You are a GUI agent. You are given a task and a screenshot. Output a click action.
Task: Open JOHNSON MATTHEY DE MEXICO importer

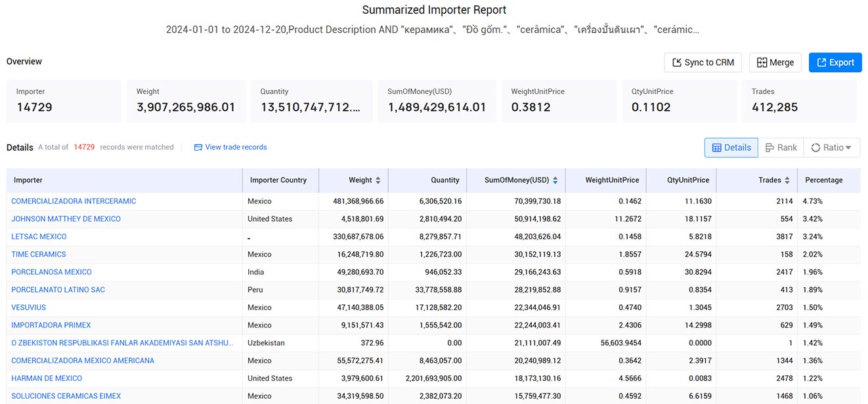coord(66,219)
